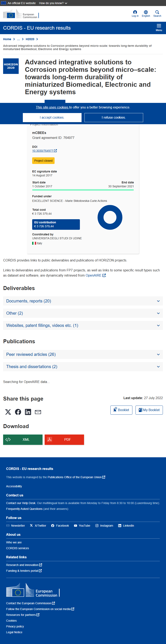Click 'UNIVERSITA DEGLI STUDI DI UDINE' coordinator text
Screen dimensions: 166x644
point(57,238)
